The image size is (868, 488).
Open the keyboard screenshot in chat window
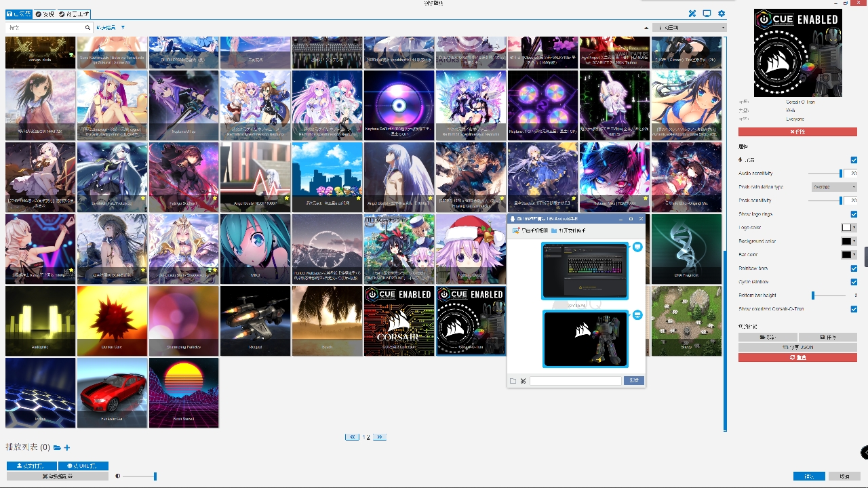pos(585,271)
